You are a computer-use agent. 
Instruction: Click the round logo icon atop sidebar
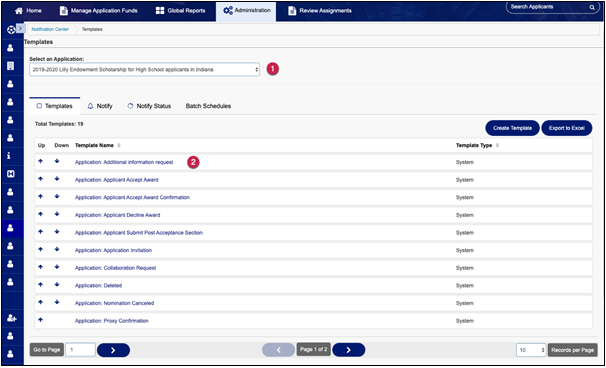11,30
